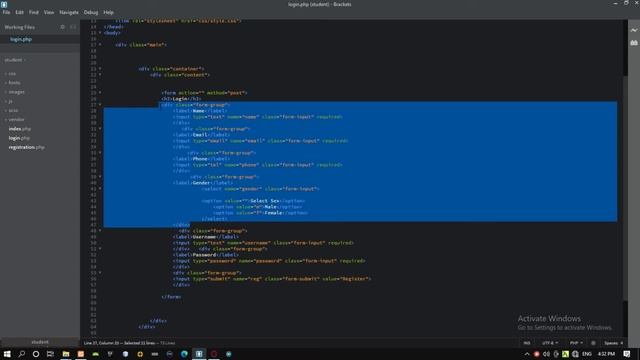
Task: Open index.php in the file tree
Action: [20, 129]
